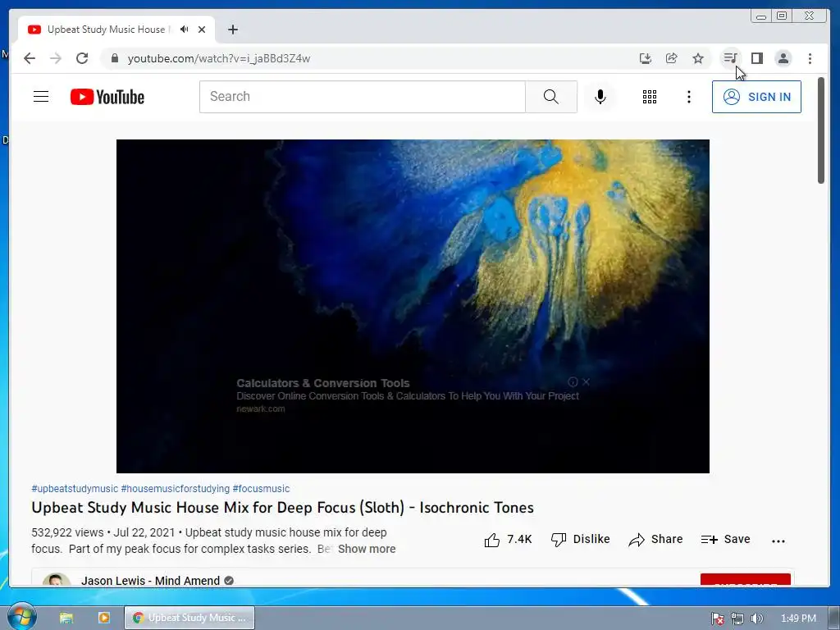
Task: Close the Upbeat Study Music tab
Action: [x=202, y=30]
